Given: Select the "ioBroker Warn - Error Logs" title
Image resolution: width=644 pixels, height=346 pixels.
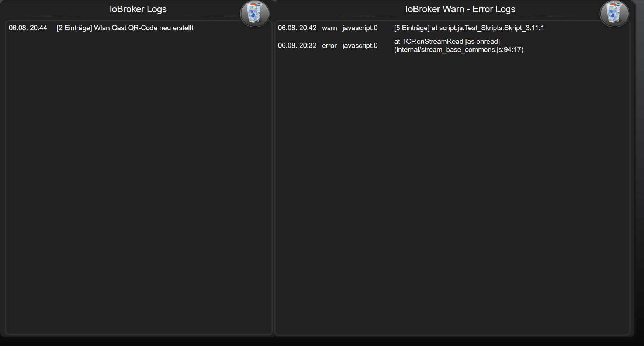Looking at the screenshot, I should coord(460,9).
